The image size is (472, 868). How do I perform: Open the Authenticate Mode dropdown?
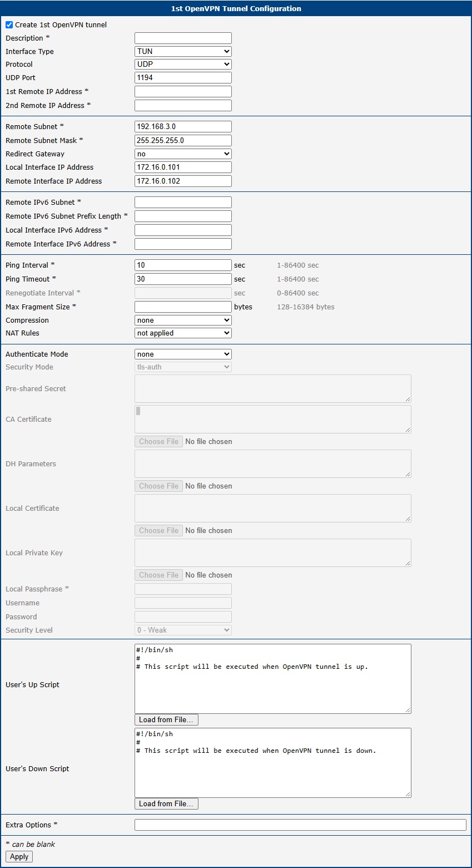tap(183, 354)
